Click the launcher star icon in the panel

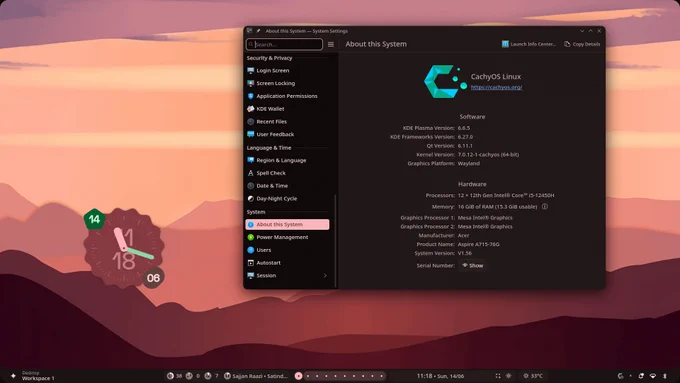pos(13,376)
